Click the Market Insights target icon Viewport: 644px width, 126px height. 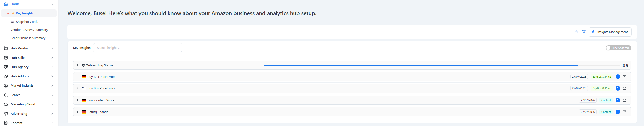[6, 86]
